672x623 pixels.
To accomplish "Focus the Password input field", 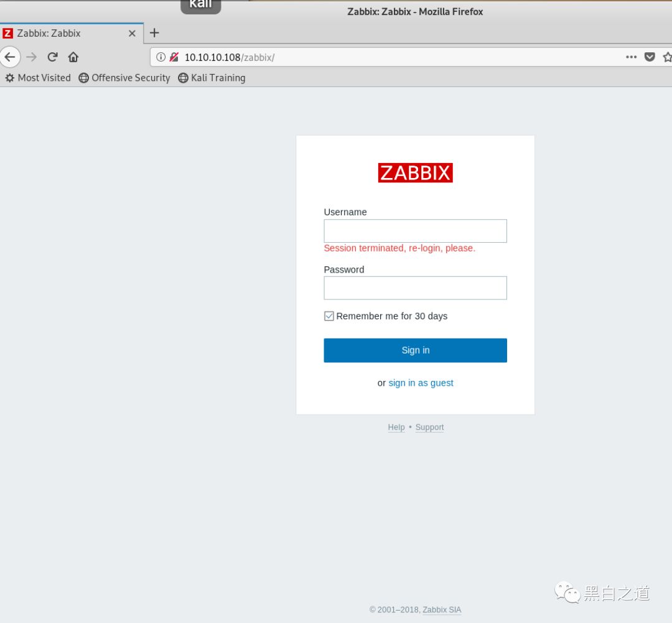I will tap(415, 288).
